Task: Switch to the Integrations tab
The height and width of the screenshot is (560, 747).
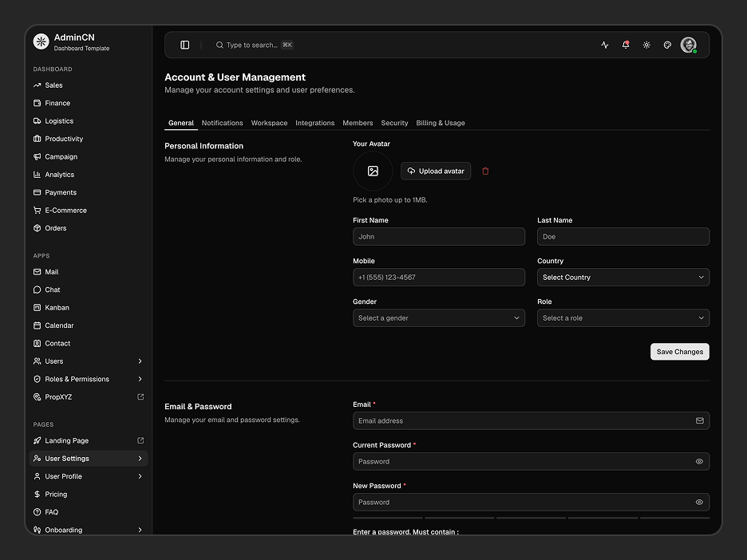Action: click(x=315, y=123)
